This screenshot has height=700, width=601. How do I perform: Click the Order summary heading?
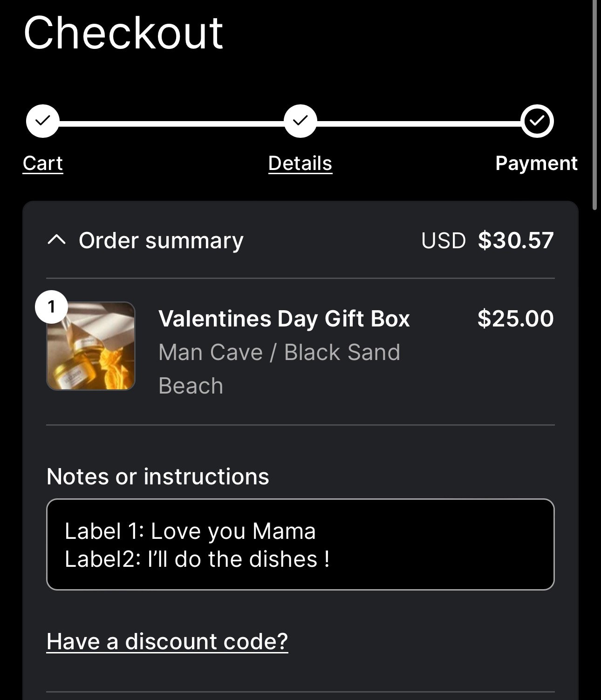[x=161, y=240]
